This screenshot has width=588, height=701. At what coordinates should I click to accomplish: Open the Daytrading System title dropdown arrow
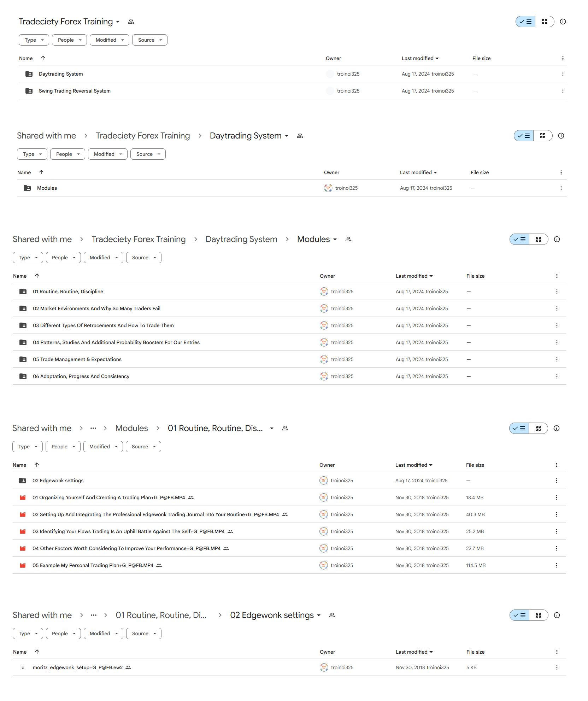(x=287, y=136)
